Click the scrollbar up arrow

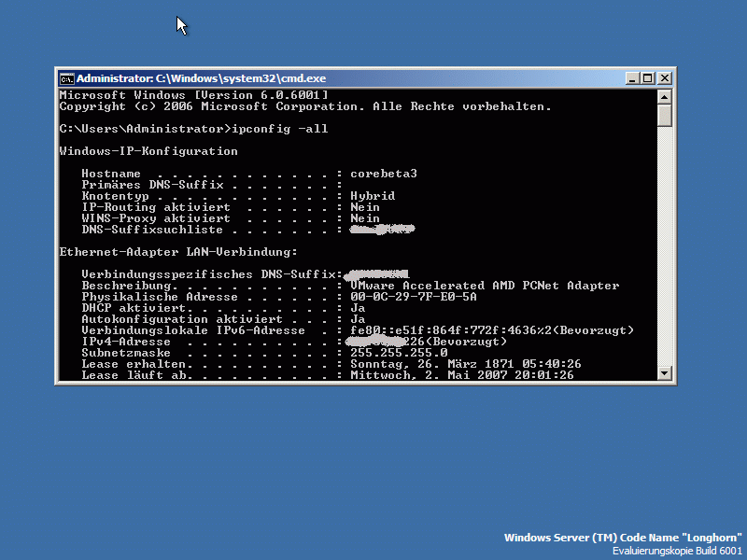click(x=664, y=97)
